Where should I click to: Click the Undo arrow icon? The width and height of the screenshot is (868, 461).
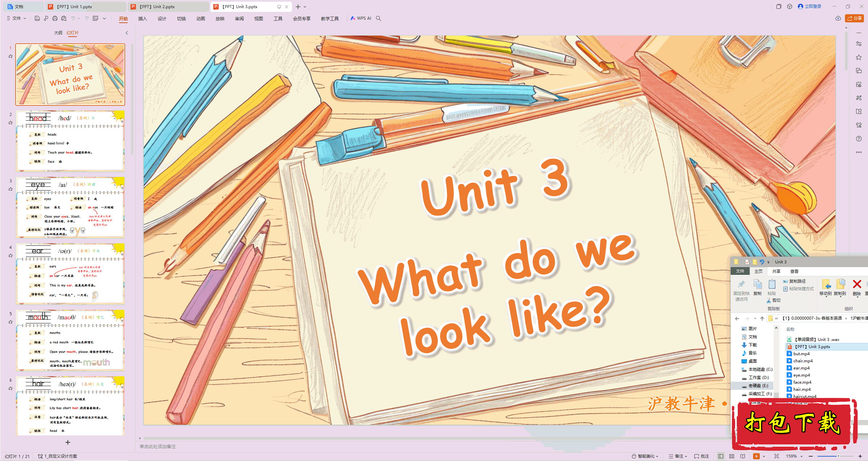tap(73, 18)
